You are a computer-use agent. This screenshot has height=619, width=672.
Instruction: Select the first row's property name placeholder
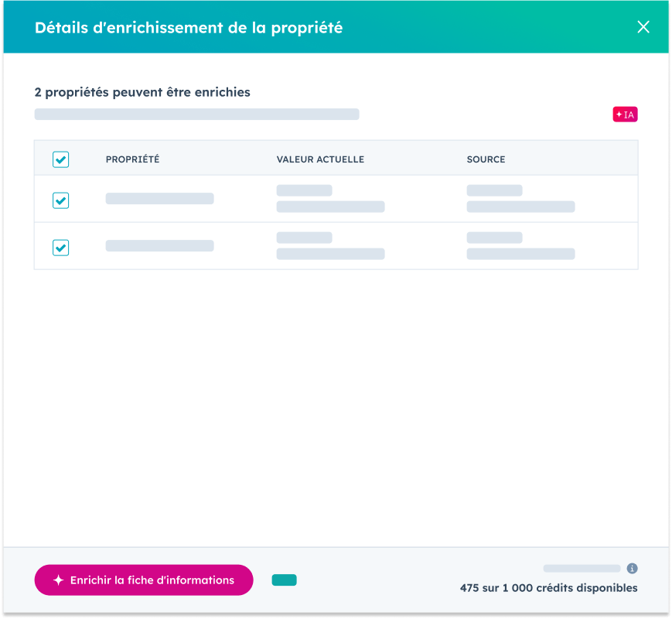(x=159, y=199)
